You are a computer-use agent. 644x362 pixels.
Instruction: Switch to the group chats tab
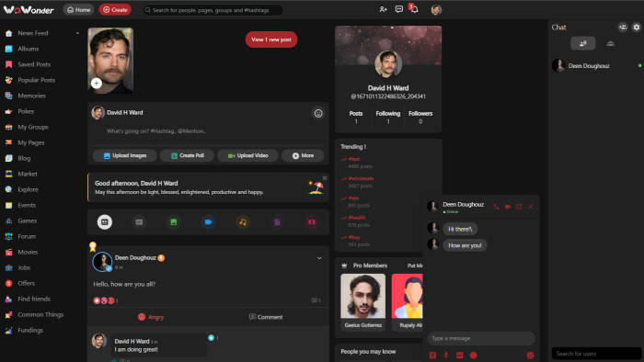[x=610, y=43]
